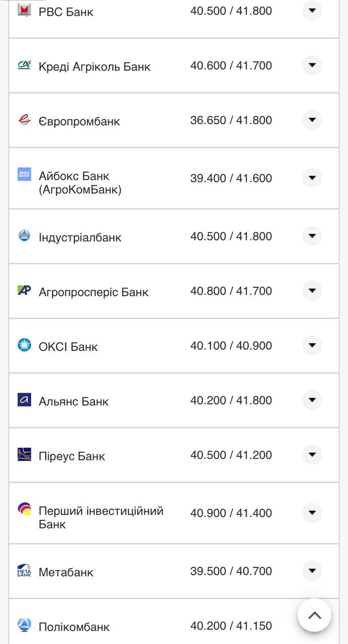Expand the Метабанк rate details
The height and width of the screenshot is (644, 348).
(312, 571)
